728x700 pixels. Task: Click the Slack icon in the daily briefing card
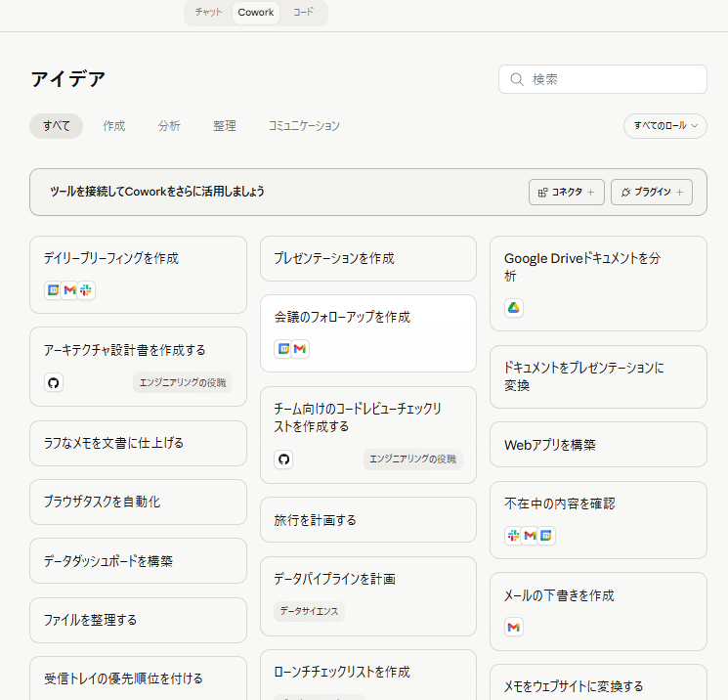click(86, 290)
